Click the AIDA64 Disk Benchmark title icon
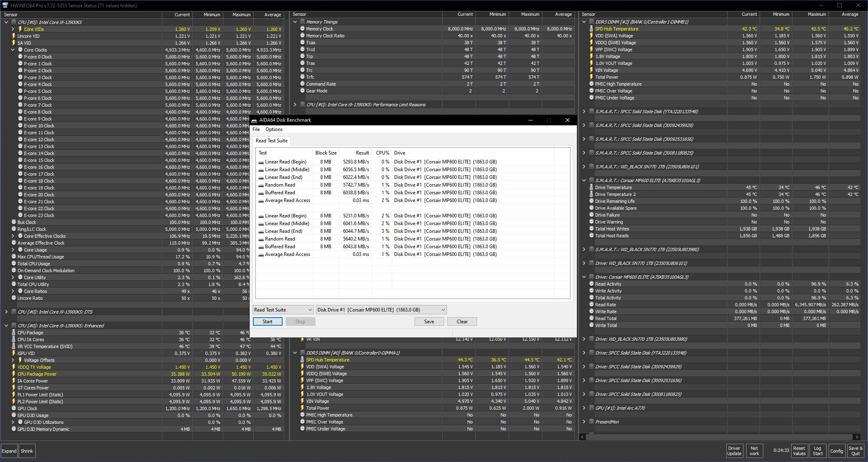This screenshot has height=462, width=868. (254, 120)
